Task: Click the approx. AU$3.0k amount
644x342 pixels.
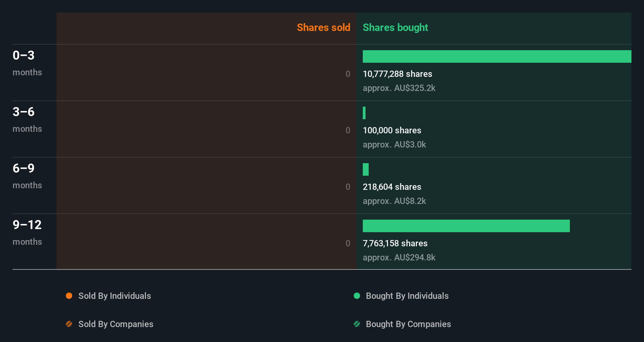Action: tap(394, 144)
